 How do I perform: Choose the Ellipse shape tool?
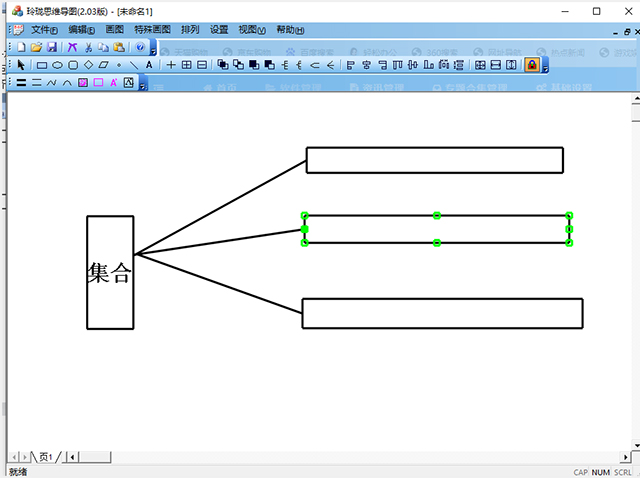click(58, 65)
